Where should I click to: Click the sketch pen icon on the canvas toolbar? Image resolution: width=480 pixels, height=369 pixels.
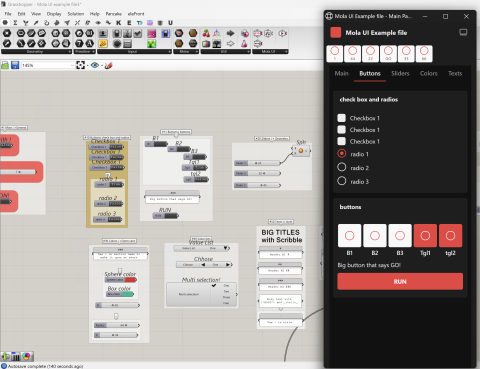point(109,65)
